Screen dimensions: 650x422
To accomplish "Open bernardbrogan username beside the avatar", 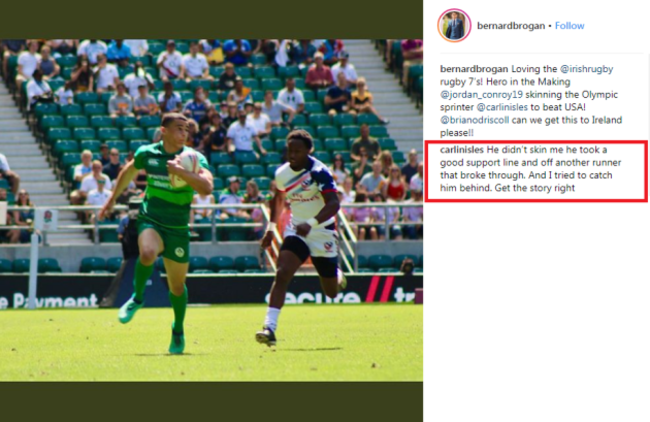I will pyautogui.click(x=511, y=26).
